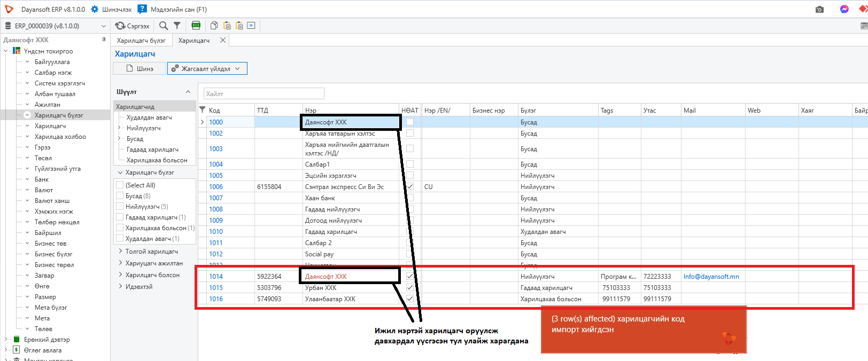Tick the (Select All) filter checkbox
868x361 pixels.
click(x=120, y=185)
